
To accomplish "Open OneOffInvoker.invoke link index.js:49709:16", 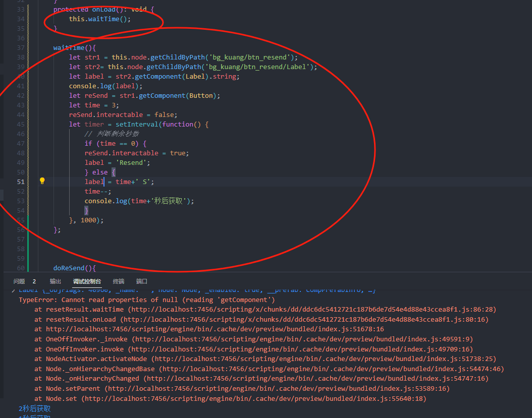I will [x=300, y=349].
